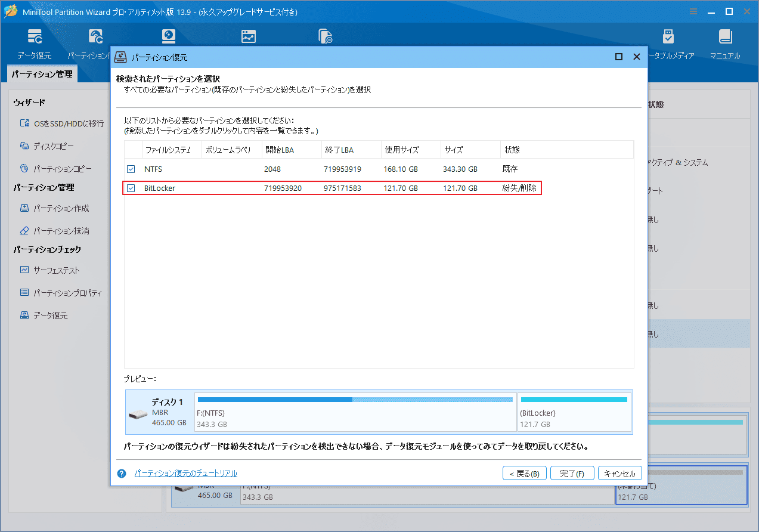Click the サイズ column header
The height and width of the screenshot is (532, 759).
(470, 150)
